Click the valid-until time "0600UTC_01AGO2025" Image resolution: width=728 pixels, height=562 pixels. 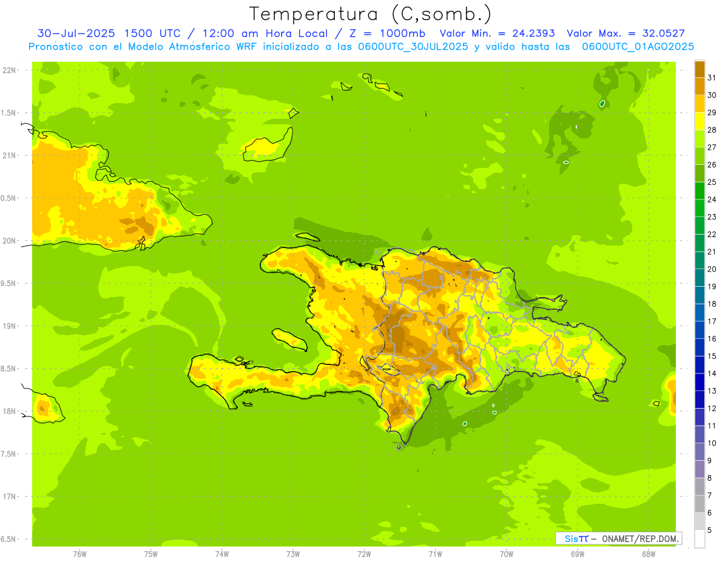[x=638, y=47]
